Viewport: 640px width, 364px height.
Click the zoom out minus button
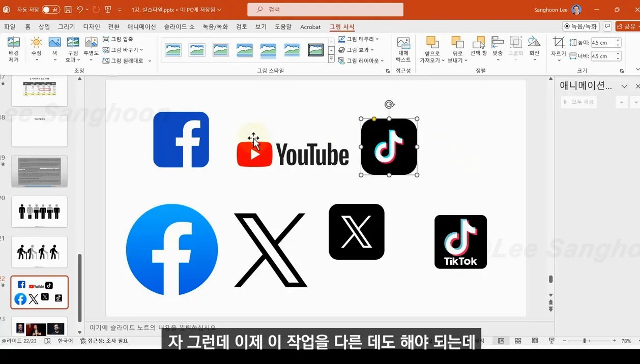(x=564, y=341)
